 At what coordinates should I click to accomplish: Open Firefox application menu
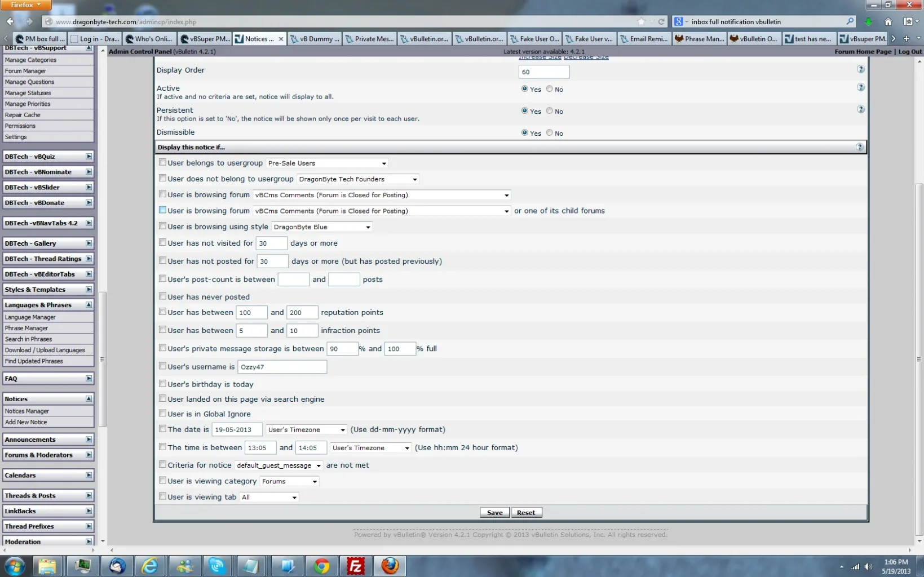coord(26,5)
